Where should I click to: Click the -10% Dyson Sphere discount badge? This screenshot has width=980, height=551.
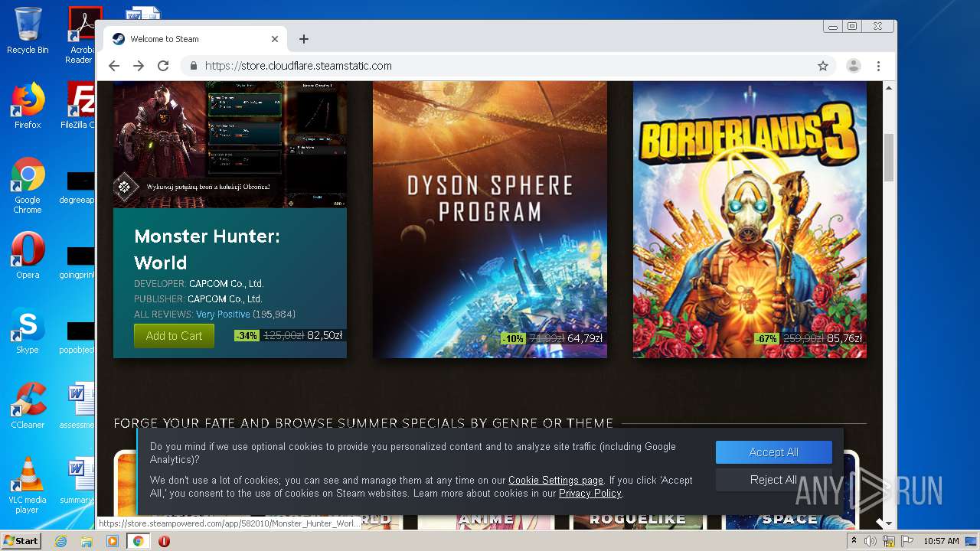coord(513,338)
